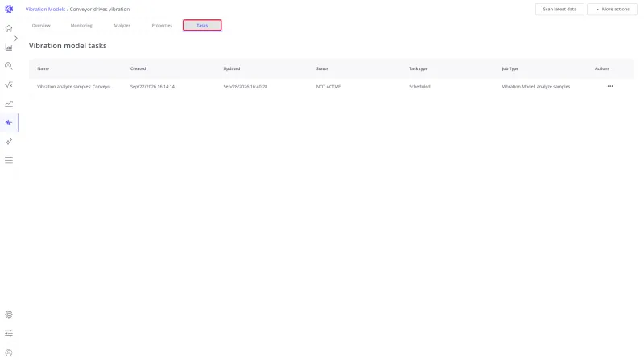This screenshot has width=644, height=362.
Task: Click the Task type column header
Action: (x=418, y=68)
